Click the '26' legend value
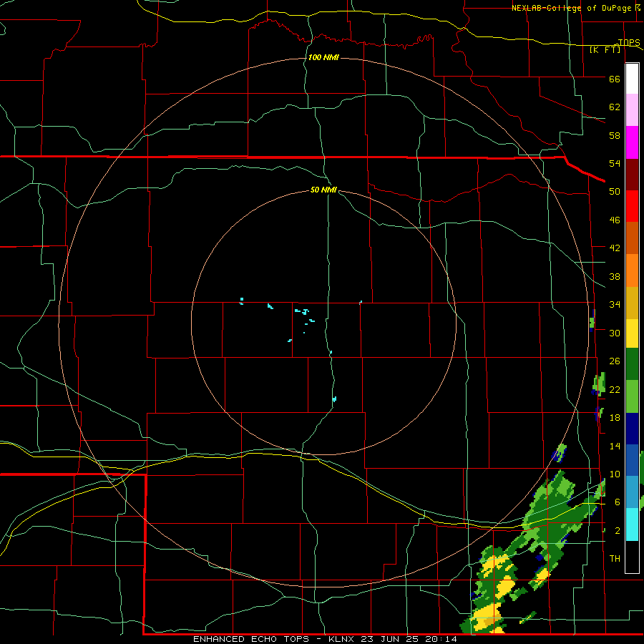 [615, 361]
